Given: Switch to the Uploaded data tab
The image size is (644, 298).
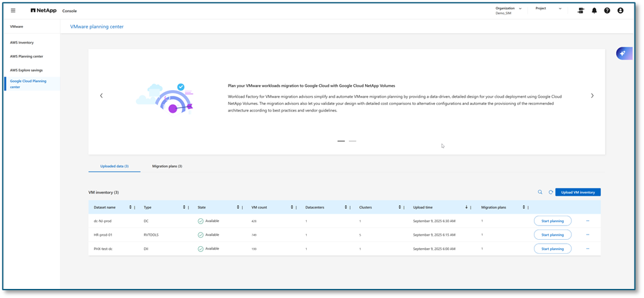Looking at the screenshot, I should click(114, 166).
